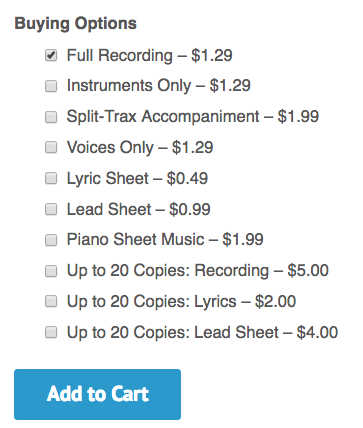Click the Split-Trax Accompaniment – $1.99 label
Screen dimensions: 363x428
(x=193, y=117)
